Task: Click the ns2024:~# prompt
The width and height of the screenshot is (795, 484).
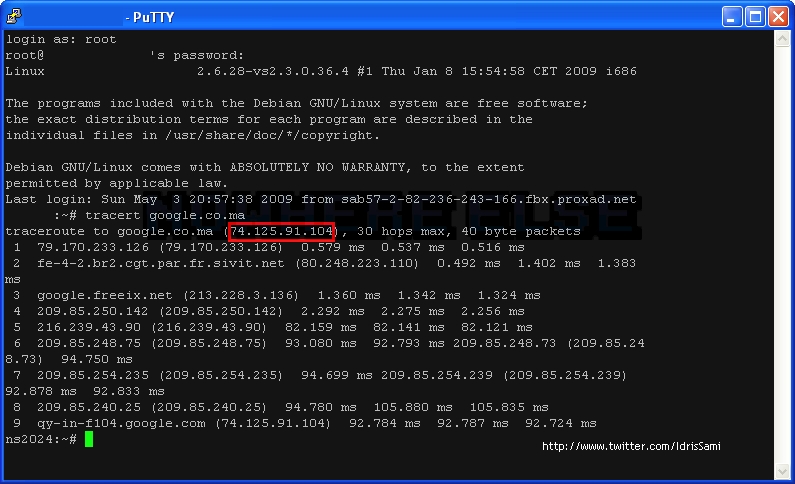Action: [x=41, y=439]
